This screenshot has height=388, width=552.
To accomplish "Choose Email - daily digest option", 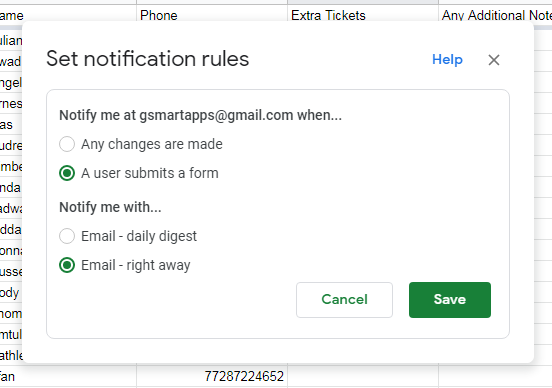I will (67, 236).
